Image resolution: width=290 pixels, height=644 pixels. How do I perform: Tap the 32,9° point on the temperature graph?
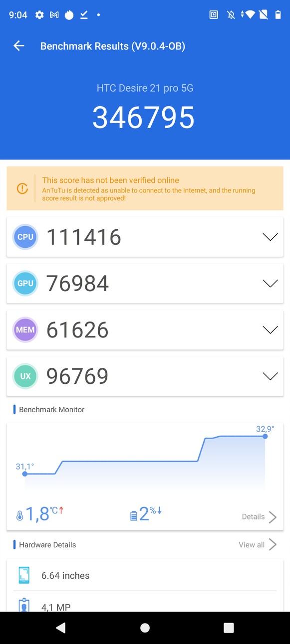[265, 436]
